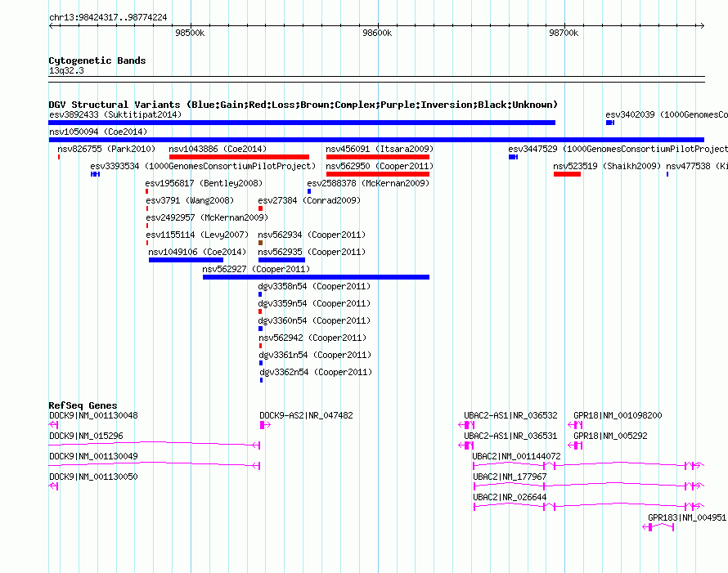
Task: Open GPR183|NM_004951 gene label
Action: tap(687, 517)
